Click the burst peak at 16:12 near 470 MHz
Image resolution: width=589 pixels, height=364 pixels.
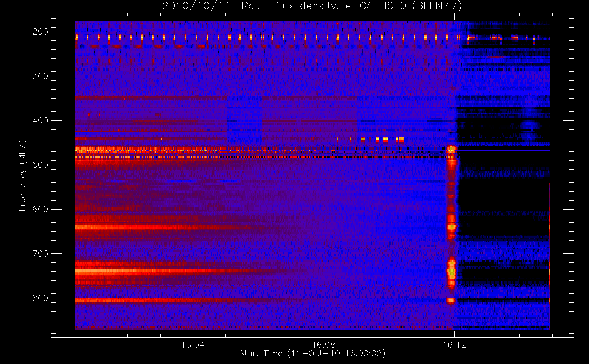451,149
